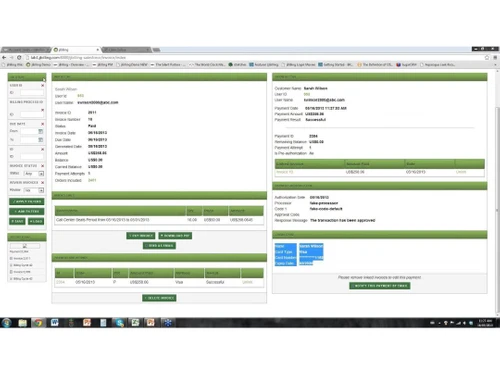Remove the Due Date filter via red X
Screen dimensions: 500x375
42,124
